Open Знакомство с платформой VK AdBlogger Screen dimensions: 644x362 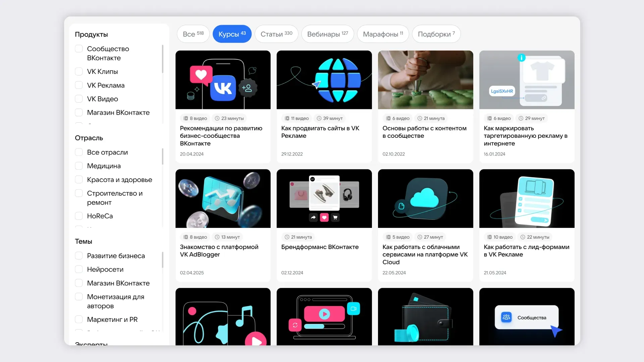click(x=219, y=251)
